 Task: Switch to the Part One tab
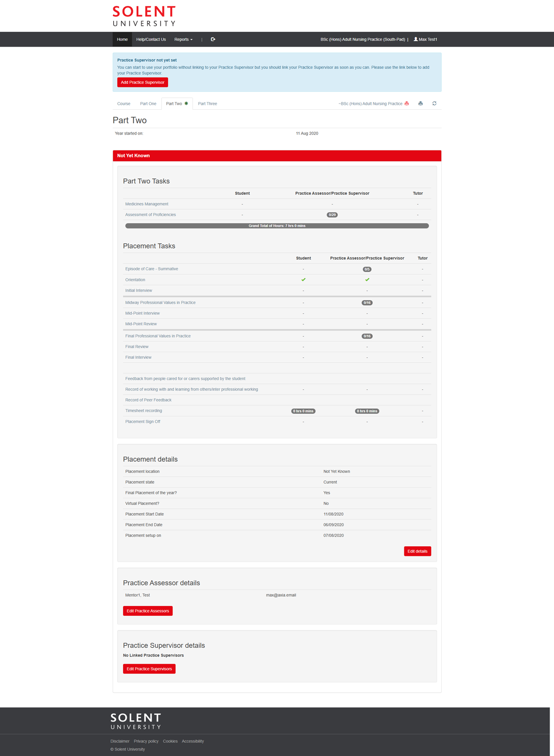click(148, 103)
